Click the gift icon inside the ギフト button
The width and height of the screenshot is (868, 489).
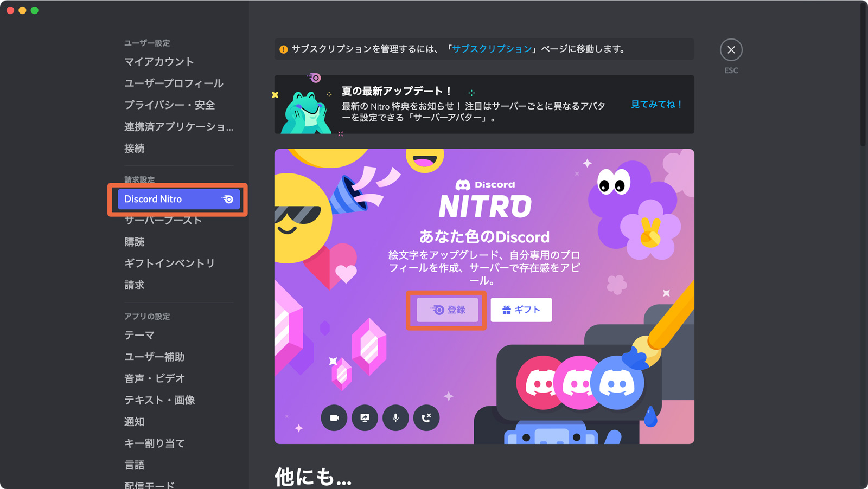506,310
